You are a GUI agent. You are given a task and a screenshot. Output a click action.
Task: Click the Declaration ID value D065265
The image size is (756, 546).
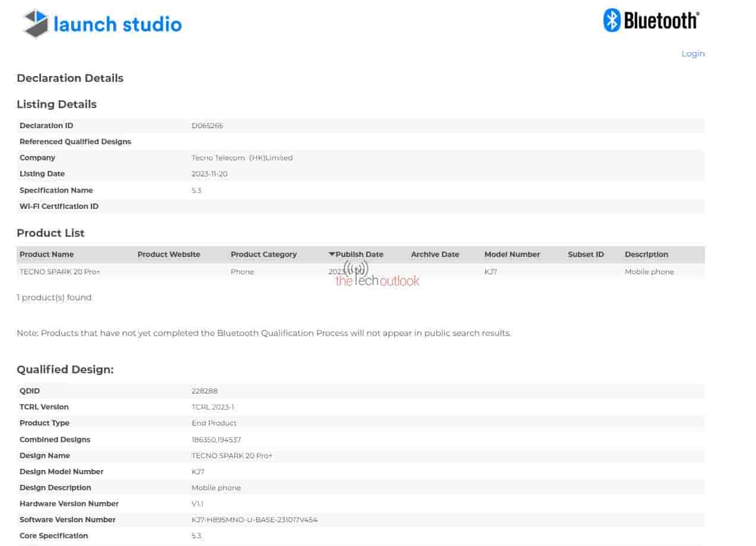(x=207, y=126)
